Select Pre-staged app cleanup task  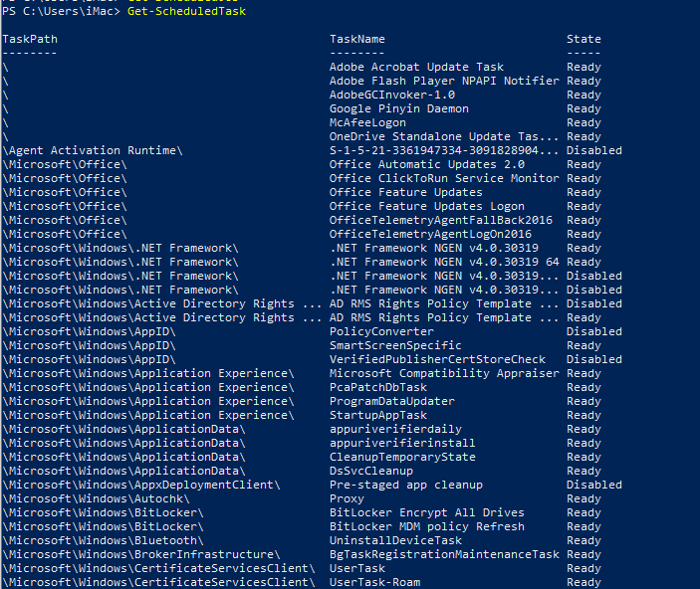point(406,485)
